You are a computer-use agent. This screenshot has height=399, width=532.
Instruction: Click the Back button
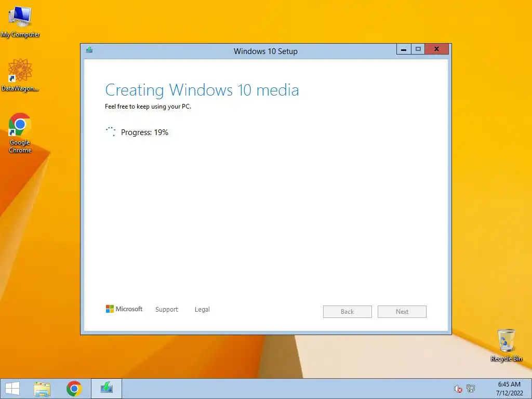click(x=348, y=312)
